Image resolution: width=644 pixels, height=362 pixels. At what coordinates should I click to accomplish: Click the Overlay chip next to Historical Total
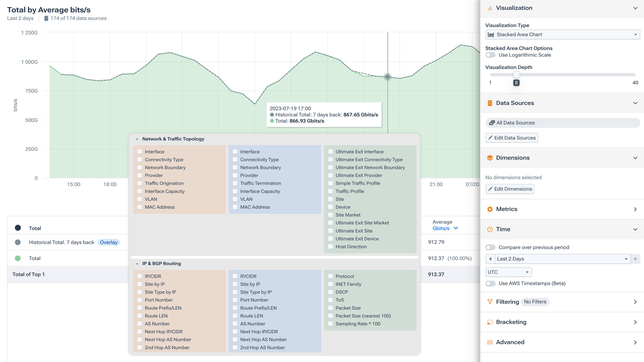point(109,242)
